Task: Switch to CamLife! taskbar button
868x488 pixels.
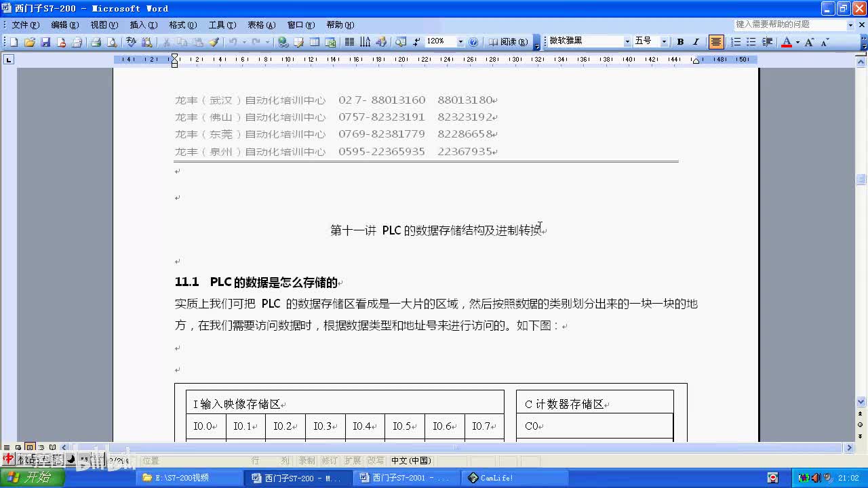Action: [516, 478]
